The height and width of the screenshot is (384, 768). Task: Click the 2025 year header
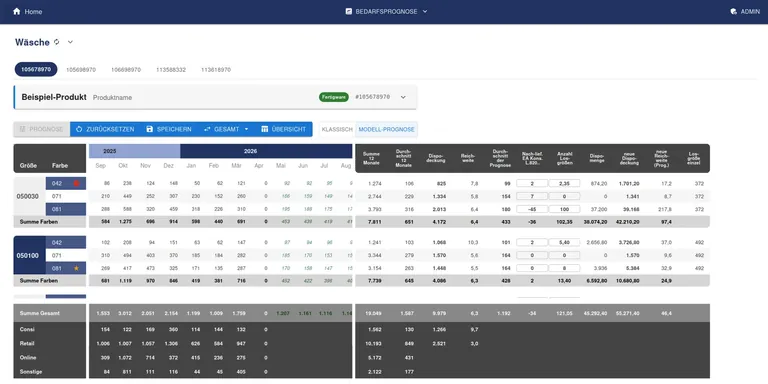click(135, 151)
